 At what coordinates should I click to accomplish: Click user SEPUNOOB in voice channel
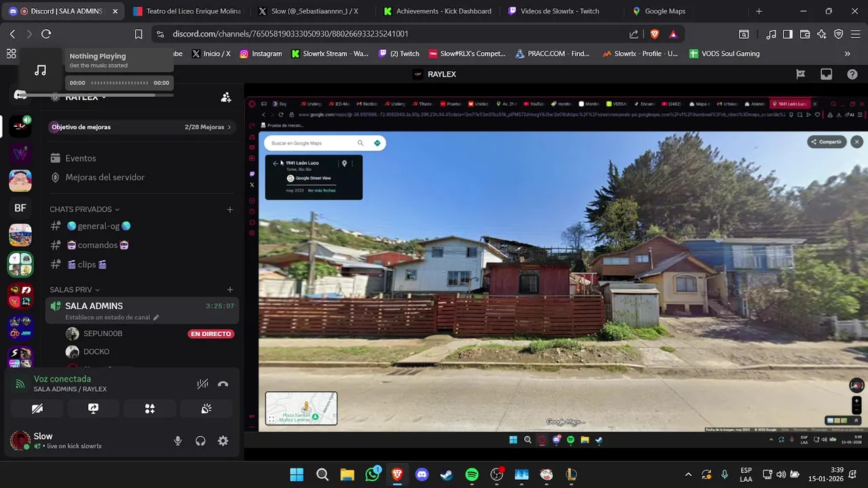click(102, 333)
